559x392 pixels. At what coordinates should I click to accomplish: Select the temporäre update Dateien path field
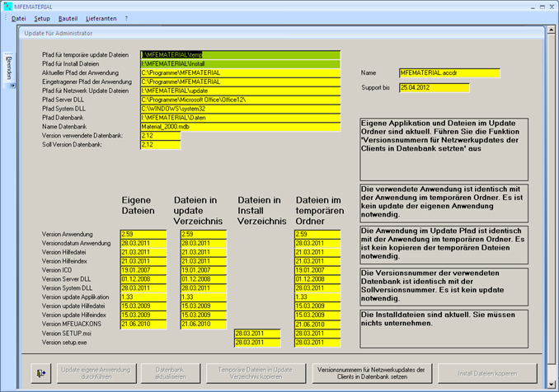tap(241, 55)
